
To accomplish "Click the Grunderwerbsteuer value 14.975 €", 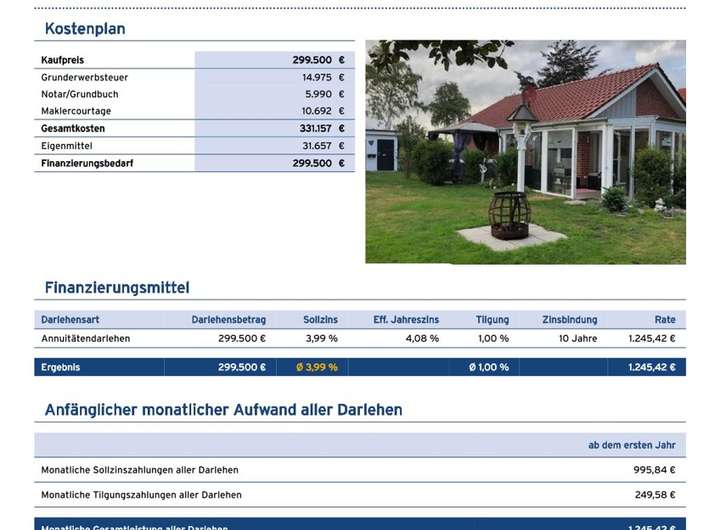I will 323,77.
